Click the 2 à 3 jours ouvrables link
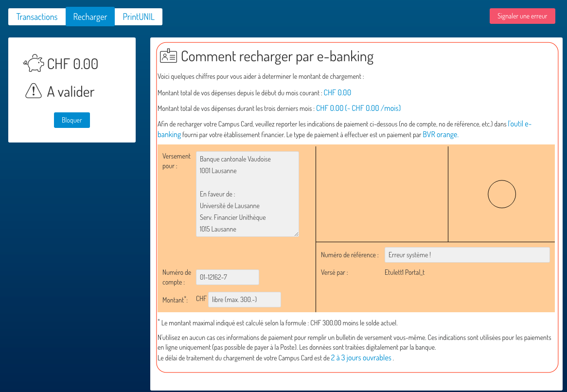This screenshot has width=567, height=392. point(361,358)
